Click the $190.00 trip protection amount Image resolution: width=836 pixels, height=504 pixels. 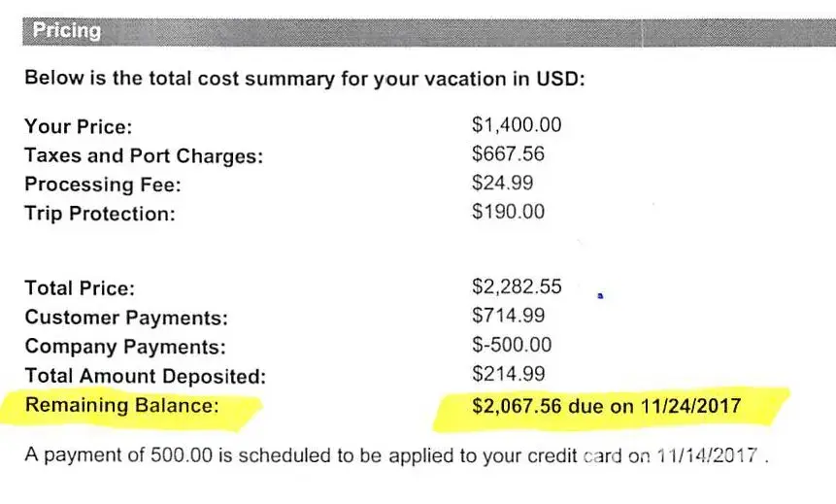[508, 212]
